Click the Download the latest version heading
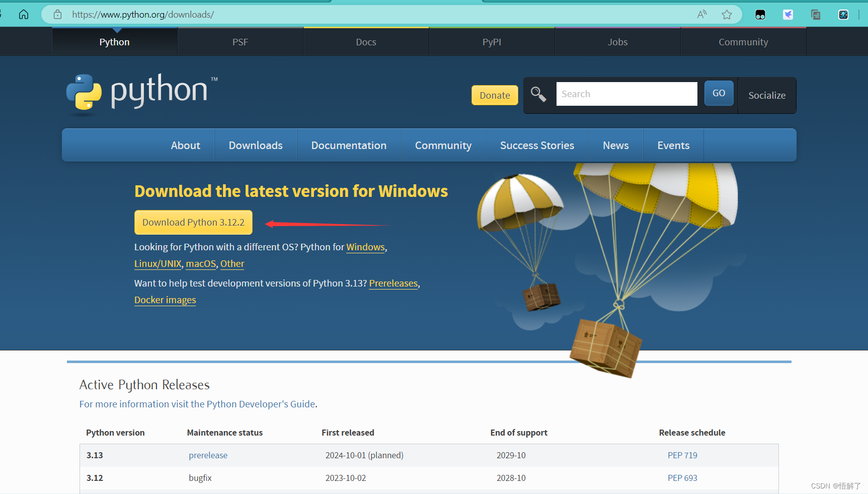The width and height of the screenshot is (868, 494). tap(291, 191)
